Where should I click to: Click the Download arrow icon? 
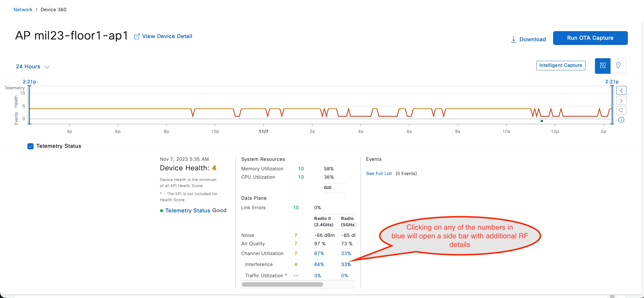(514, 39)
